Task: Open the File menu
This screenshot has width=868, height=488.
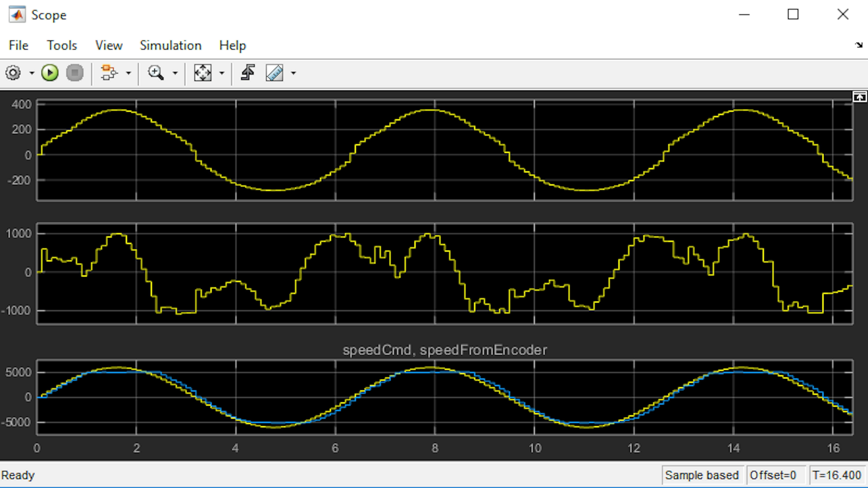Action: pos(19,45)
